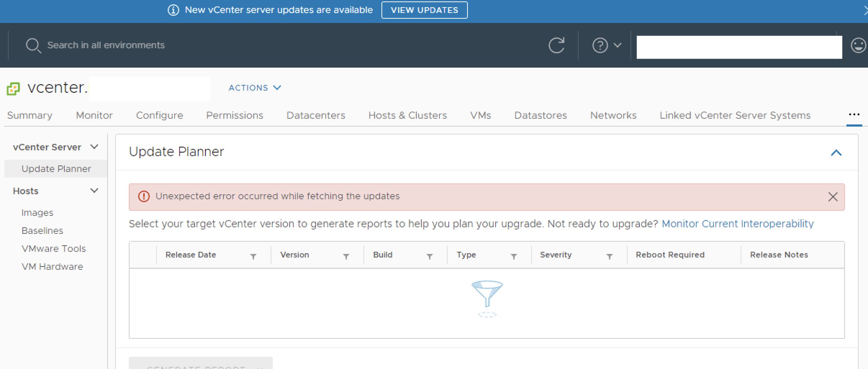Sort by Build column header

coord(383,255)
